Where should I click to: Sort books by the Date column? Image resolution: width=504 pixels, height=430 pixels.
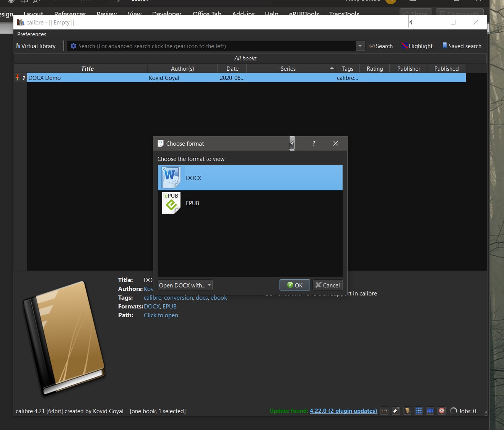coord(232,69)
